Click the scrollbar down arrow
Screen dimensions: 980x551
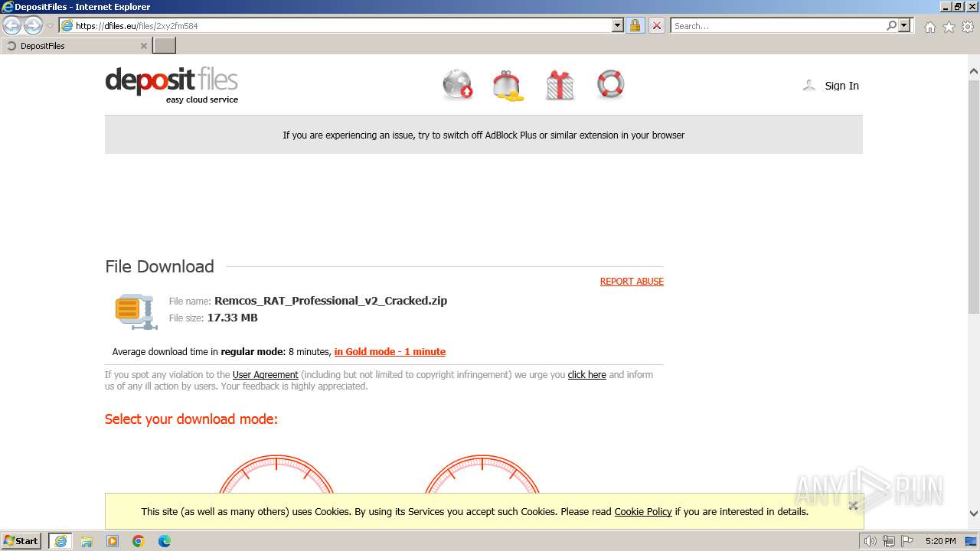tap(974, 514)
